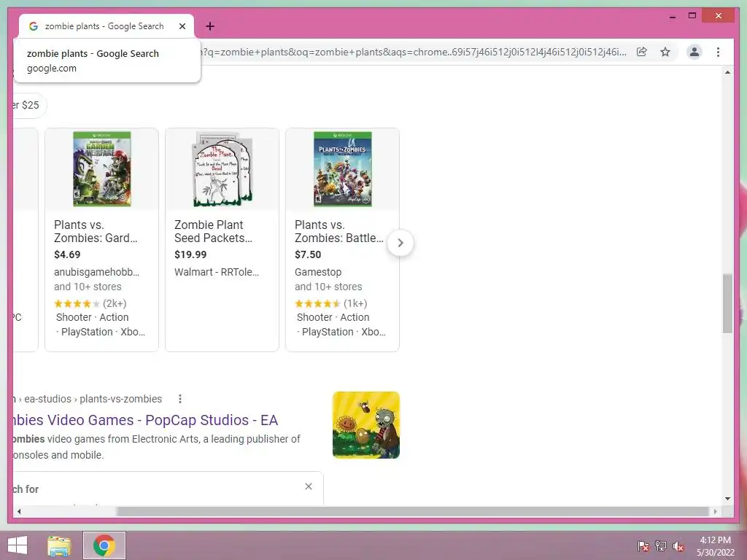Open Plants vs. Zombies: Battle... product title
Image resolution: width=747 pixels, height=560 pixels.
(338, 231)
